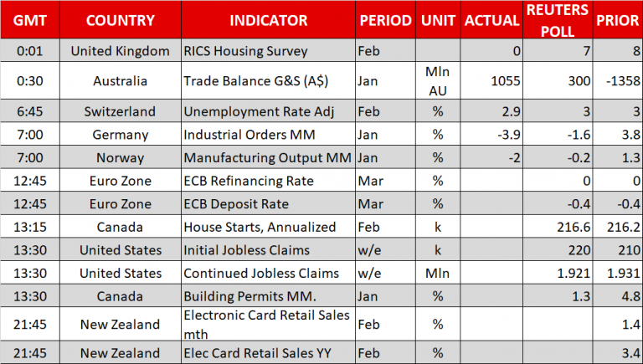The height and width of the screenshot is (364, 643).
Task: Select the Switzerland country cell
Action: (120, 112)
